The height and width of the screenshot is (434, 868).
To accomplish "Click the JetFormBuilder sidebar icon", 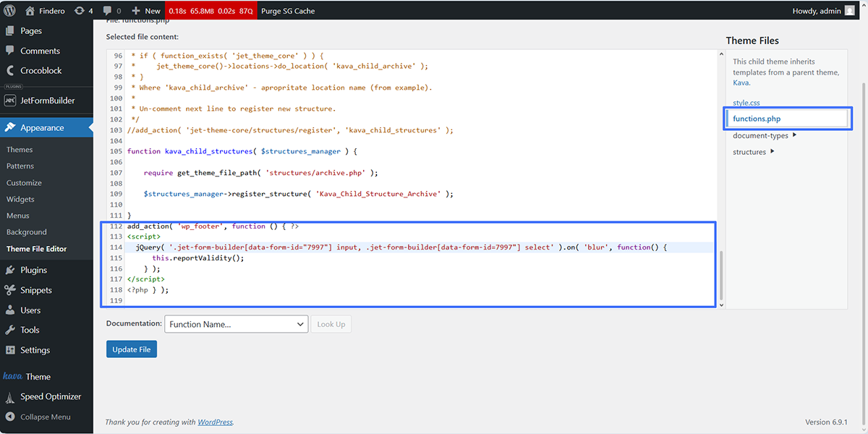I will (x=10, y=101).
